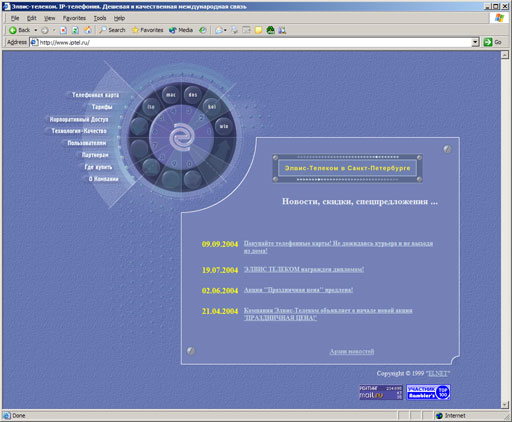Click the Messenger toolbar icon
Image resolution: width=512 pixels, height=422 pixels.
[x=282, y=30]
